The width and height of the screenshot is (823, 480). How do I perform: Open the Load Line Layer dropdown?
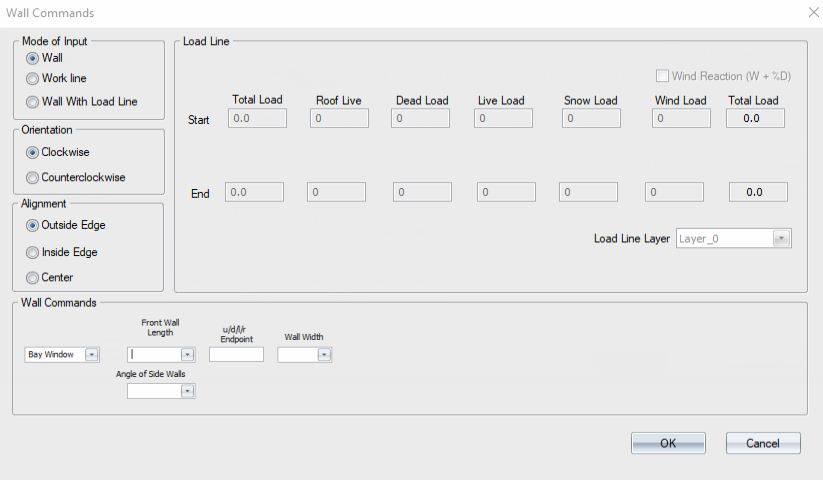point(782,239)
